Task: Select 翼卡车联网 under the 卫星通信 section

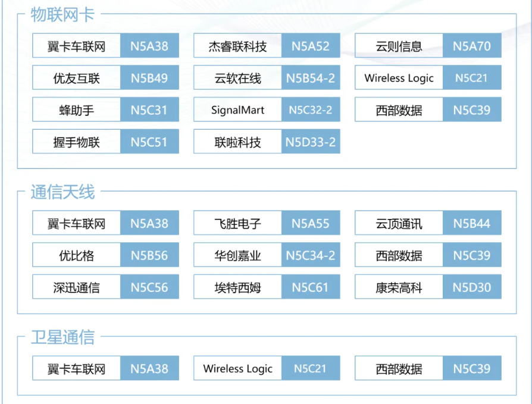Action: (76, 368)
